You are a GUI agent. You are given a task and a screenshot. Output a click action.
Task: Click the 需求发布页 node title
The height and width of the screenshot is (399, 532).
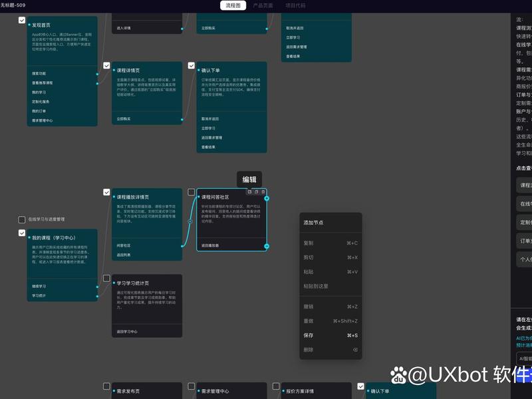point(128,391)
